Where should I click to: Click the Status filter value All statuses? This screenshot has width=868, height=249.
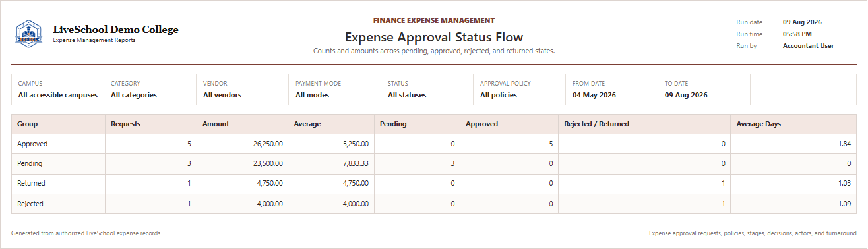point(407,95)
